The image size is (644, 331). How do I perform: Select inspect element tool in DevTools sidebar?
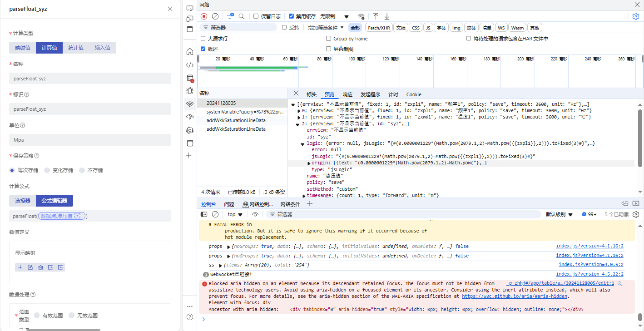190,8
